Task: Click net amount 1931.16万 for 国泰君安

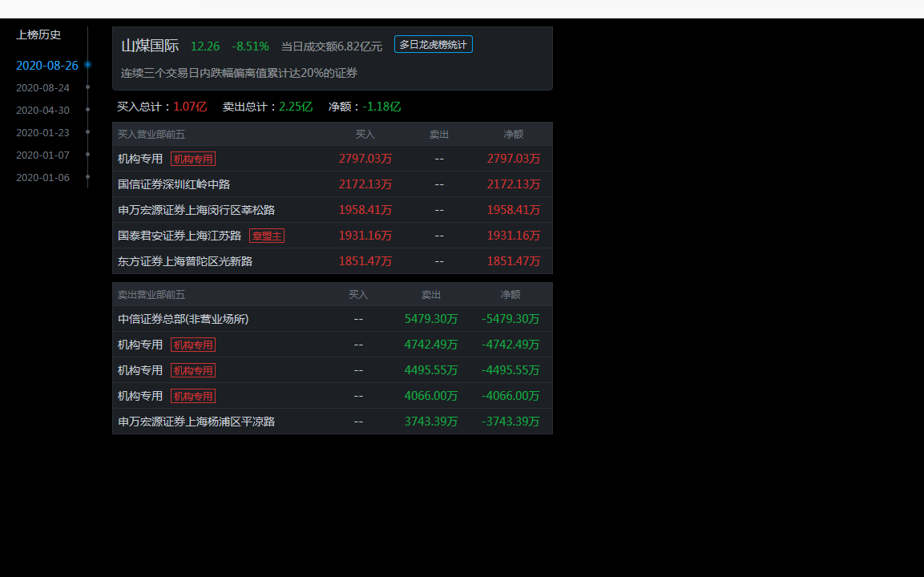Action: pos(513,236)
